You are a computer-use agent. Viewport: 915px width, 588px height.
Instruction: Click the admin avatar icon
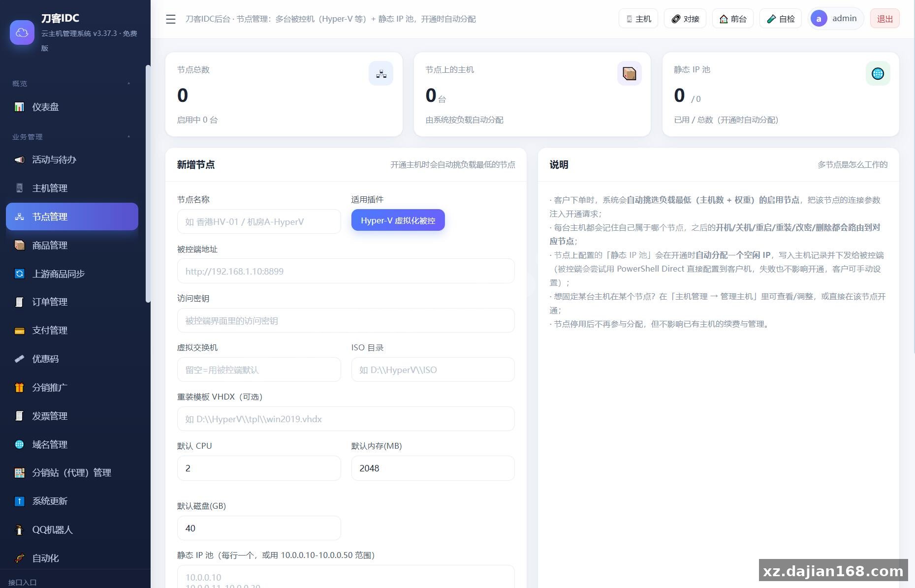[819, 19]
